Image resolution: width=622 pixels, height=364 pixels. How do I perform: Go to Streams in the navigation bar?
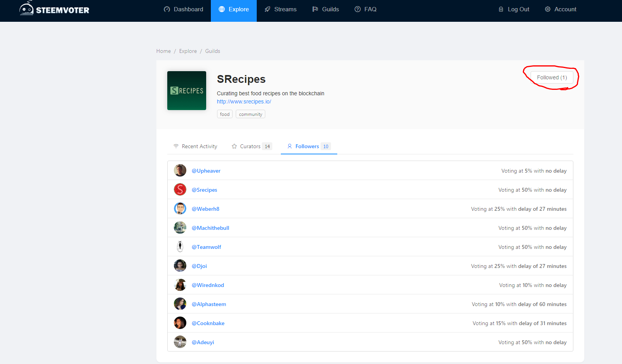[280, 9]
